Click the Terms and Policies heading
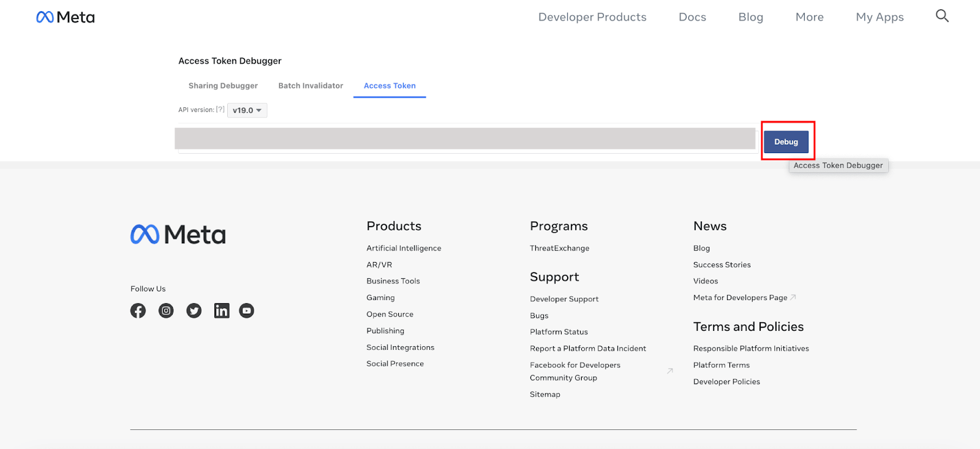Viewport: 980px width, 449px height. tap(748, 326)
